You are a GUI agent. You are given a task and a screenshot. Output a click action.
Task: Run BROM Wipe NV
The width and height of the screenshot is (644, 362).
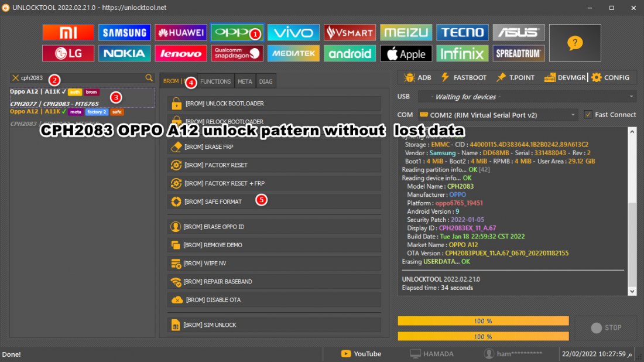coord(274,264)
